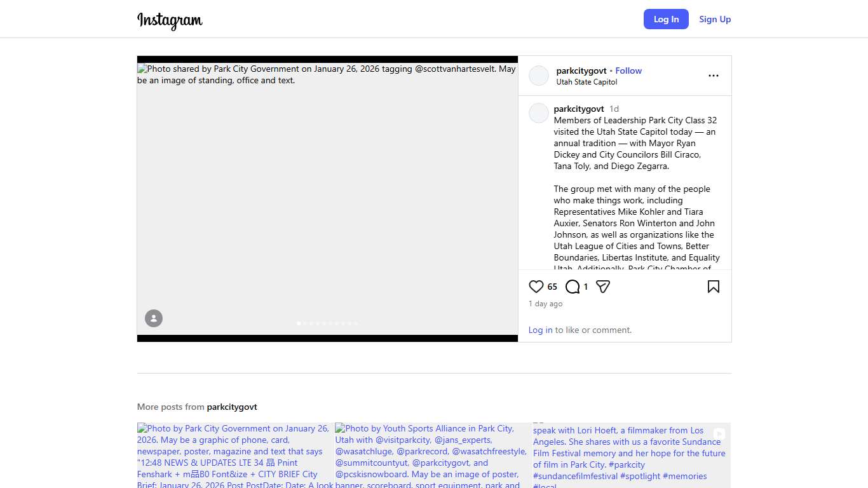Open the Youth Sports Alliance post thumbnail
Viewport: 868px width, 488px height.
(432, 455)
